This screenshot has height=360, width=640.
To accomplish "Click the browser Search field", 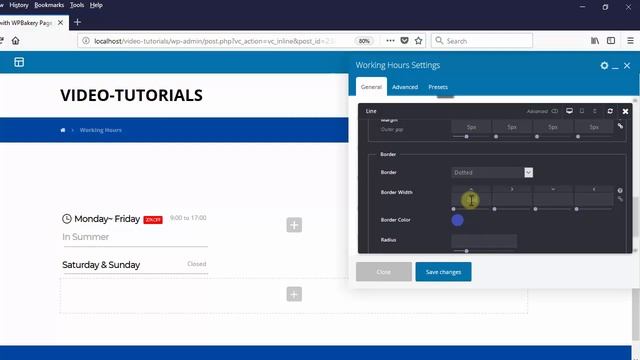I will pos(482,41).
